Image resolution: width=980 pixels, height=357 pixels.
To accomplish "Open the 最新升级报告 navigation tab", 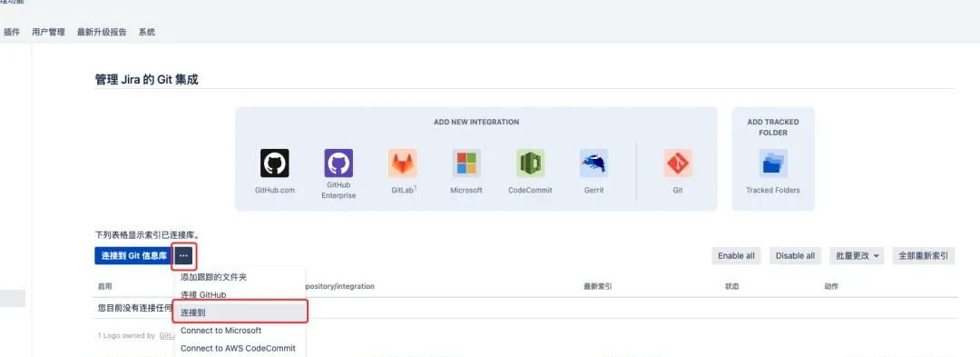I will pyautogui.click(x=102, y=32).
